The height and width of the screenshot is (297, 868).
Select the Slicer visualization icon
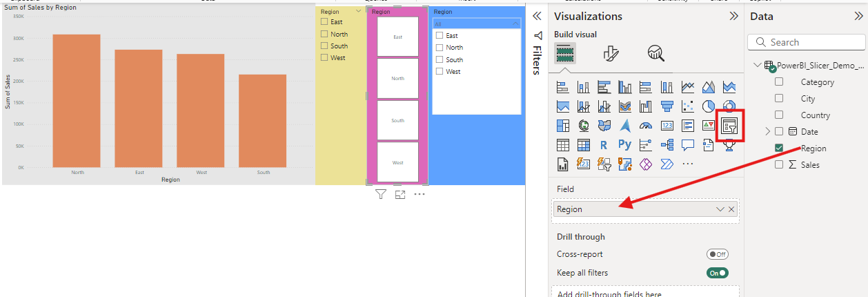click(x=729, y=126)
